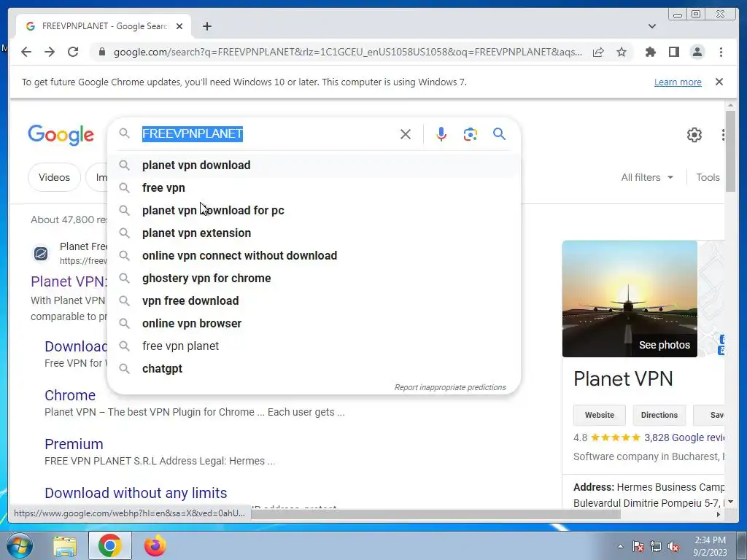Viewport: 747px width, 560px height.
Task: Open the Chrome sitelink result
Action: coord(70,395)
